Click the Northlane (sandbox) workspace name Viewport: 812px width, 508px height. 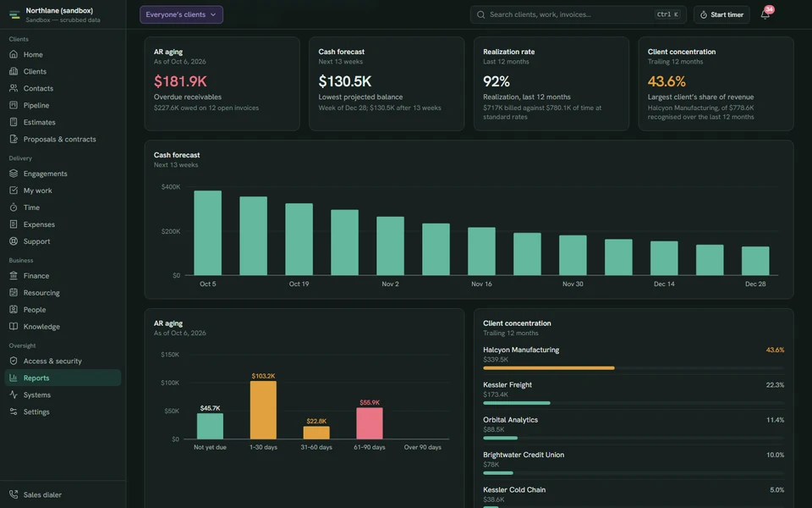59,10
